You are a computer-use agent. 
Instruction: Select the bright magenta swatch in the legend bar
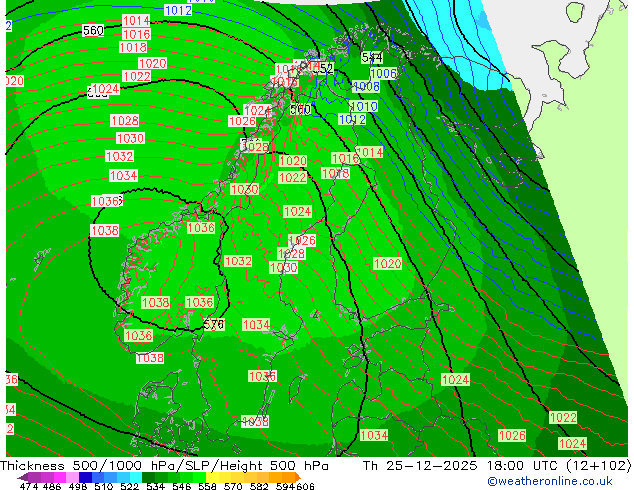[60, 477]
